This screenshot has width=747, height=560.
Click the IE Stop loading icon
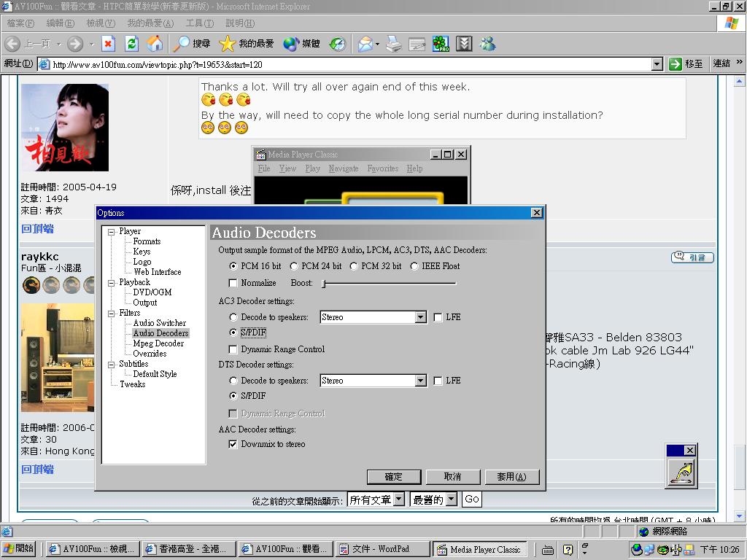click(x=108, y=44)
